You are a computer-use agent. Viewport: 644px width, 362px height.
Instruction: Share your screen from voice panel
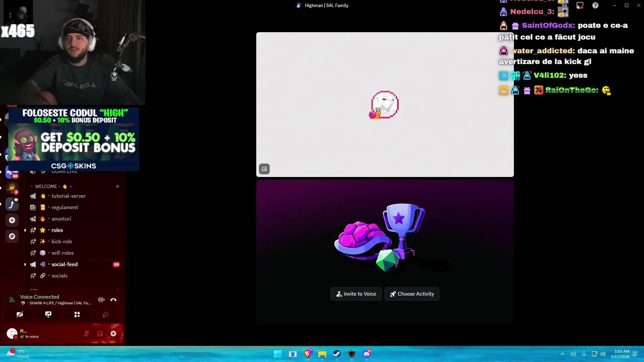click(48, 314)
